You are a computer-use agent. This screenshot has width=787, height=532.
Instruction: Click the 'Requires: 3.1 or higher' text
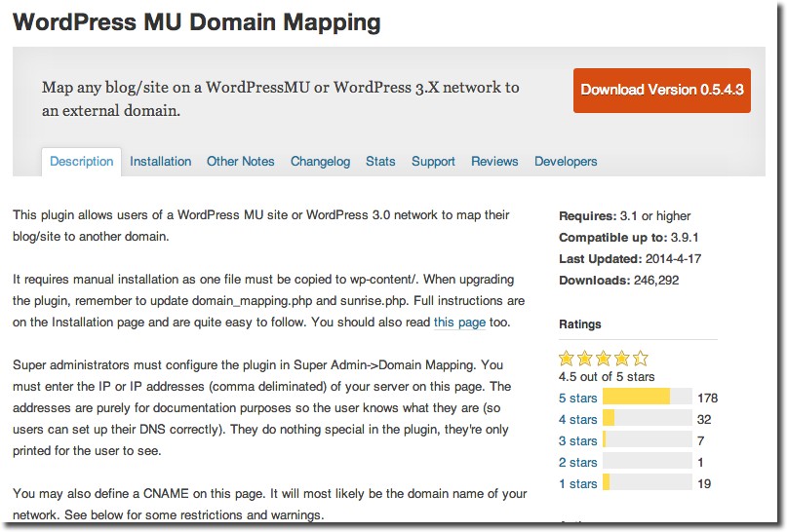point(624,216)
